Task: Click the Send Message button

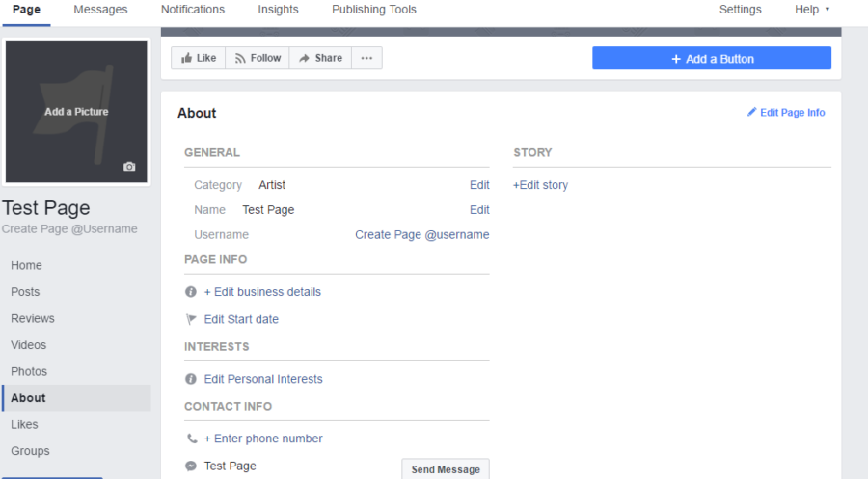Action: point(446,469)
